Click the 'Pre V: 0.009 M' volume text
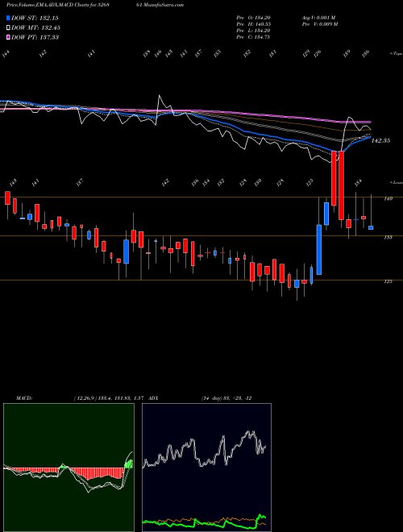The width and height of the screenshot is (403, 532). pos(319,24)
